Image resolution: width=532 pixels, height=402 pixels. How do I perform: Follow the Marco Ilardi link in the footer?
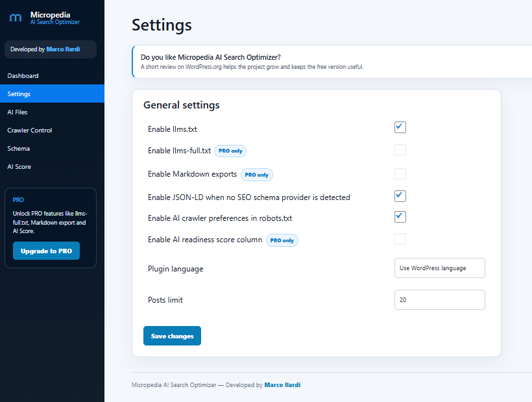tap(282, 385)
